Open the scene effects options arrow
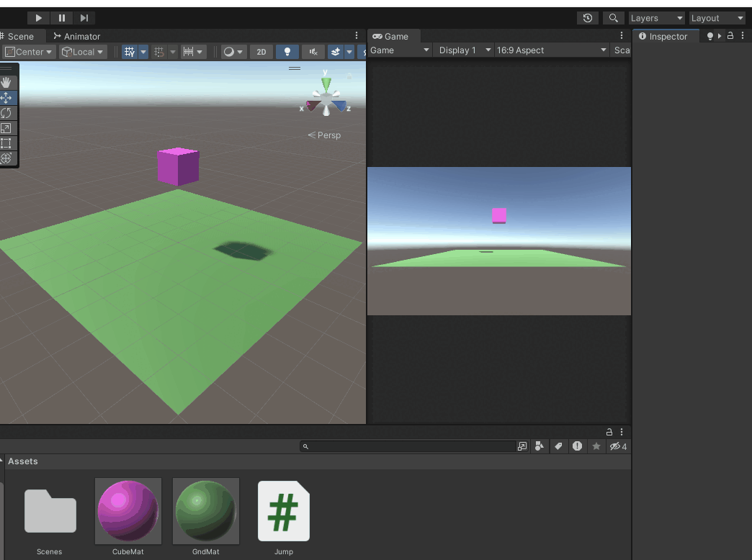This screenshot has width=752, height=560. click(349, 52)
